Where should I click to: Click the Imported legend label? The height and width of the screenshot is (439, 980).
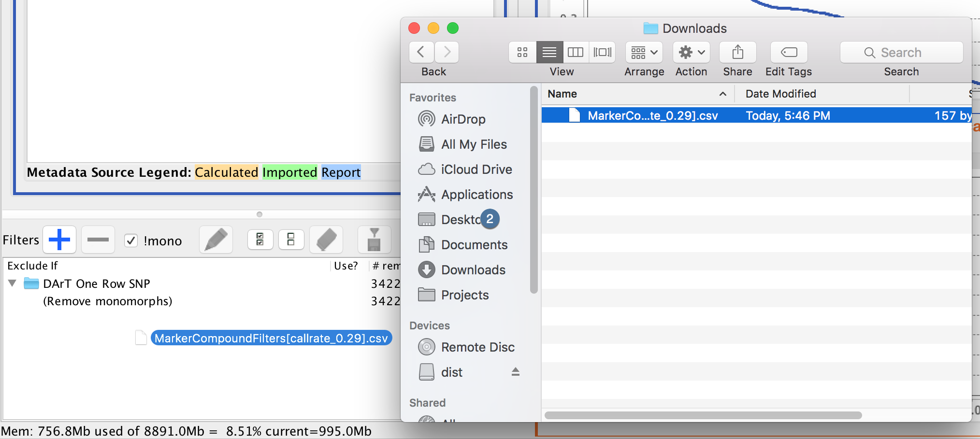point(289,172)
